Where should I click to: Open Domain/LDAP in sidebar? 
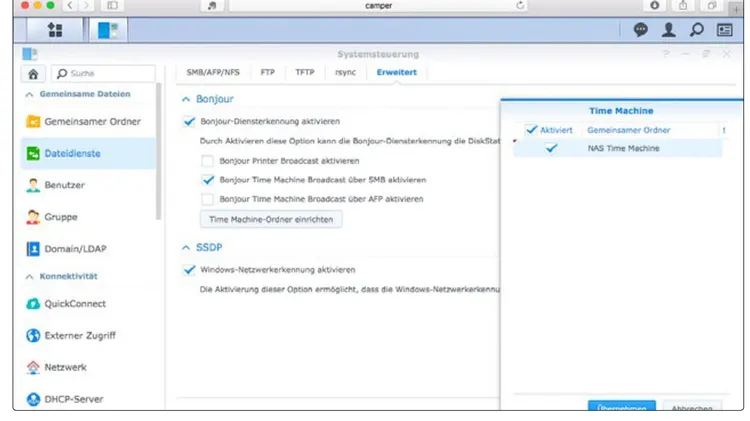pos(88,249)
